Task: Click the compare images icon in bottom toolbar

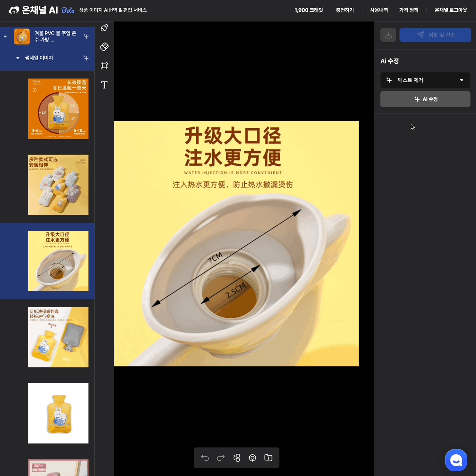Action: tap(268, 458)
